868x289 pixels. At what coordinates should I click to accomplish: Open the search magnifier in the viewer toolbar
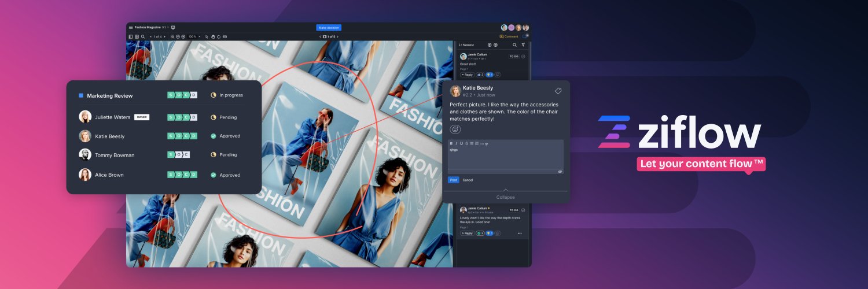click(143, 36)
